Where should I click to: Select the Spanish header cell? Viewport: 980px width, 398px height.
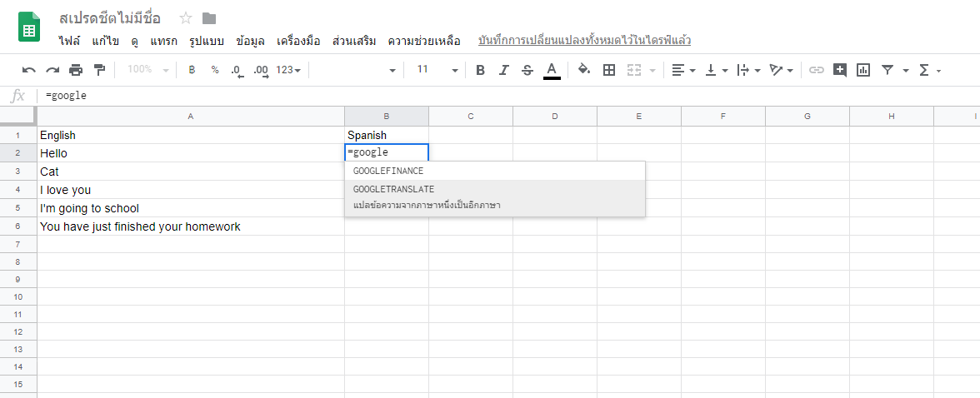tap(387, 135)
